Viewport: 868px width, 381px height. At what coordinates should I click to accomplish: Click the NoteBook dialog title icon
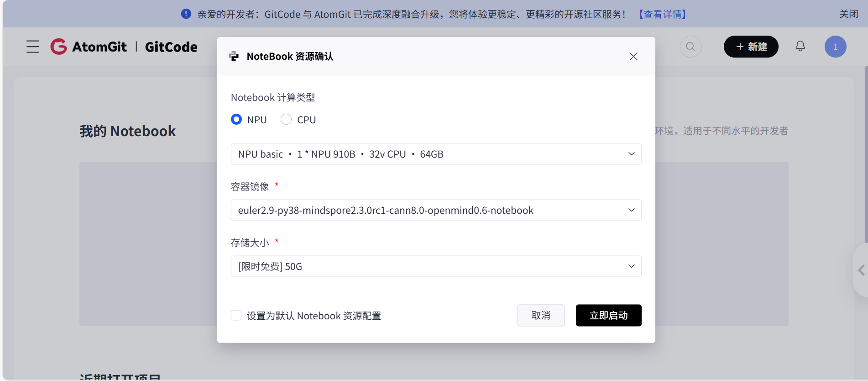coord(234,56)
